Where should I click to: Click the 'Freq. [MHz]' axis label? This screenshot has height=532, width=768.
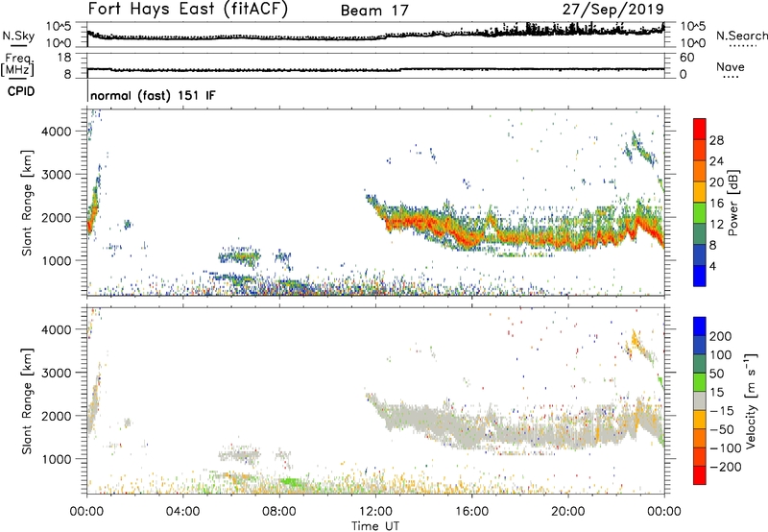19,65
